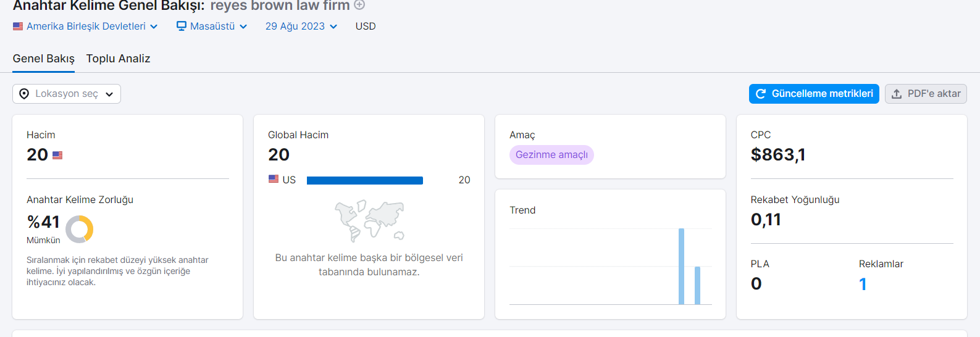Click the US flag beside Amerika Birleşik Devletleri
Screen dimensions: 980x337
(18, 27)
